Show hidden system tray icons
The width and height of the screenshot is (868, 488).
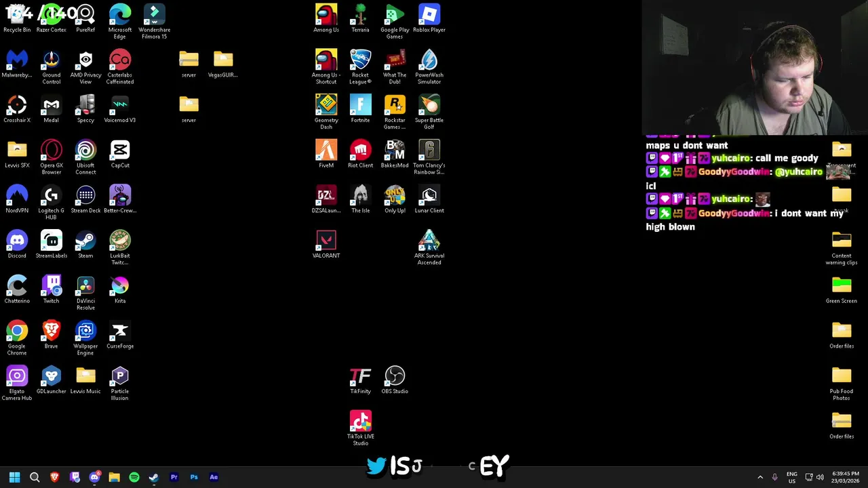pos(760,477)
